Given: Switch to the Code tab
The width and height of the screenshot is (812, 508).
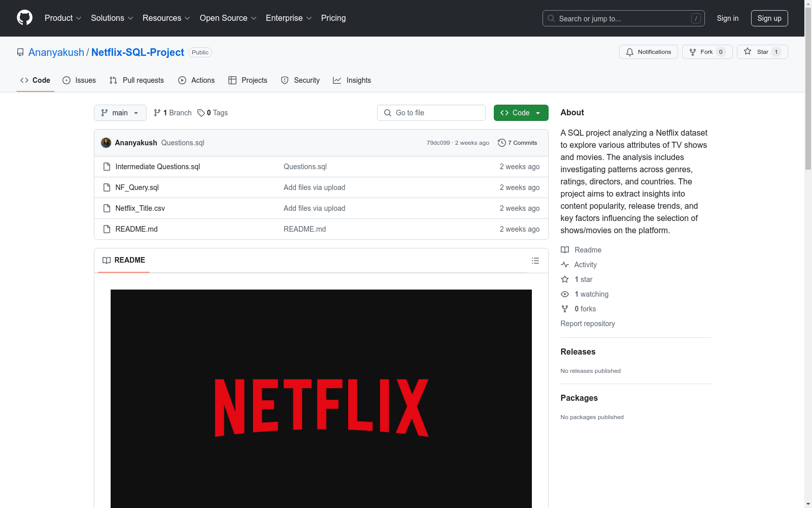Looking at the screenshot, I should point(36,80).
